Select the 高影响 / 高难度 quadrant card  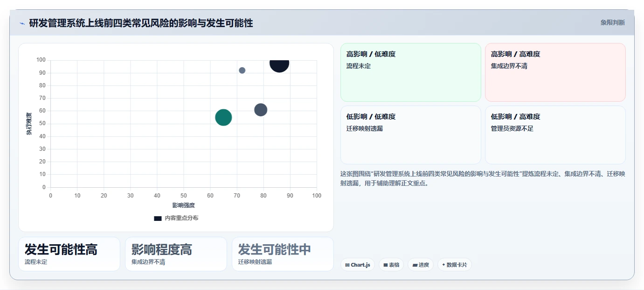pos(555,72)
